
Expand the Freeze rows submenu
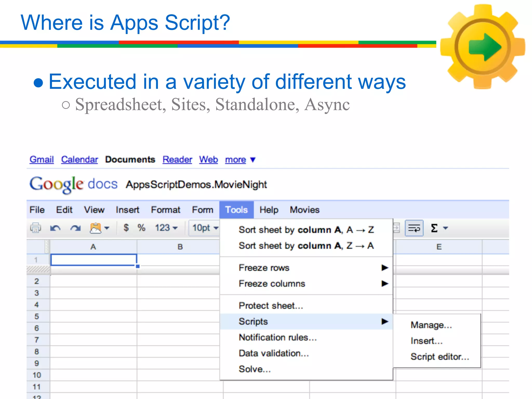[306, 268]
